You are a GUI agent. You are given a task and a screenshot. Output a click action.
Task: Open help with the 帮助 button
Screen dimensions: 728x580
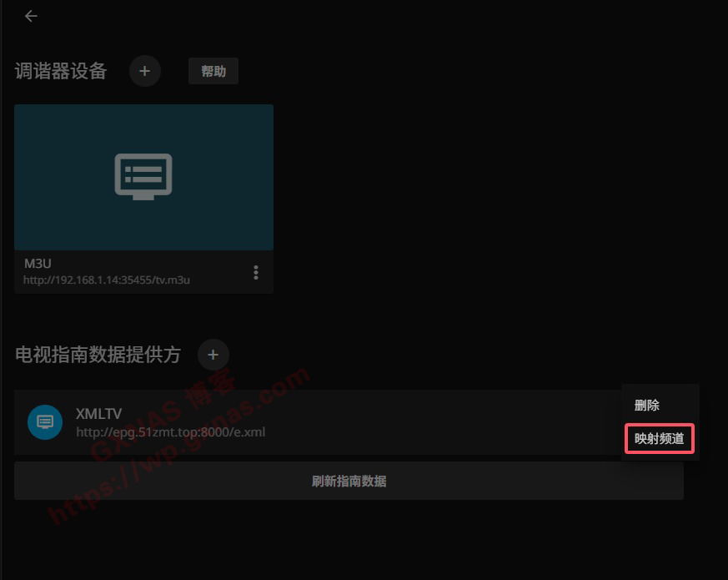[x=213, y=71]
